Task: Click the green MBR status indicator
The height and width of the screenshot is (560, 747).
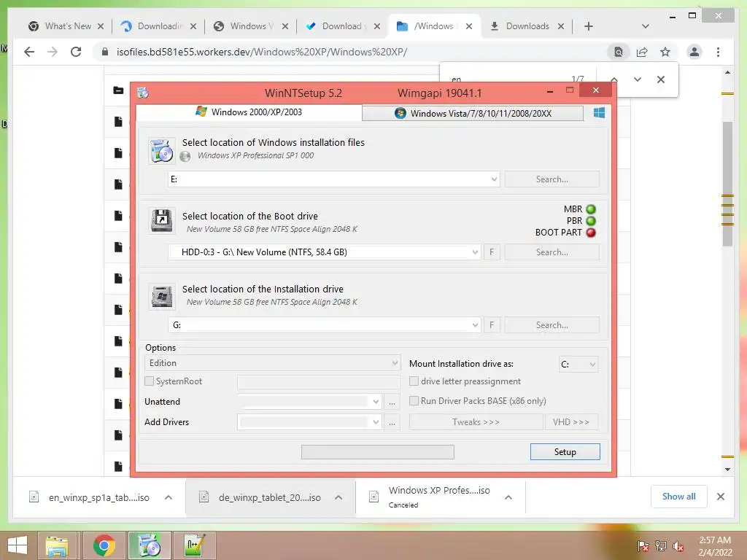Action: pos(591,209)
